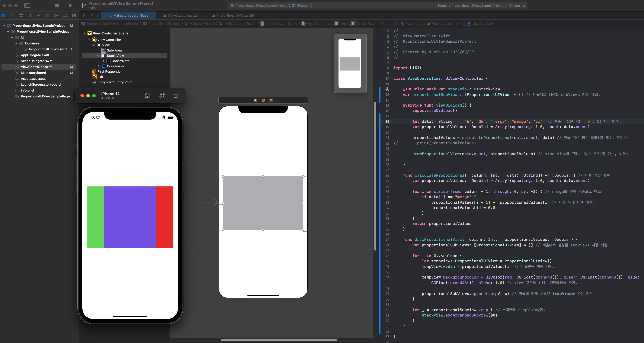The image size is (644, 343).
Task: Click the IBOutlet connection circle for stackView
Action: (387, 89)
